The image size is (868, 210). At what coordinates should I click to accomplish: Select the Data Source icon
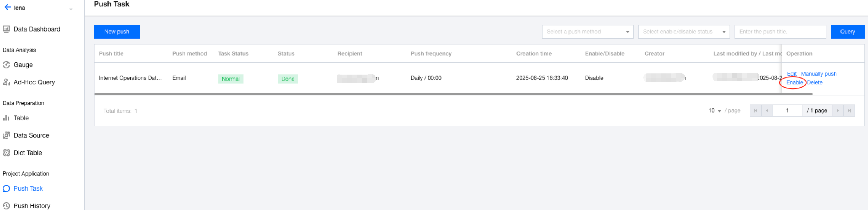(x=6, y=135)
